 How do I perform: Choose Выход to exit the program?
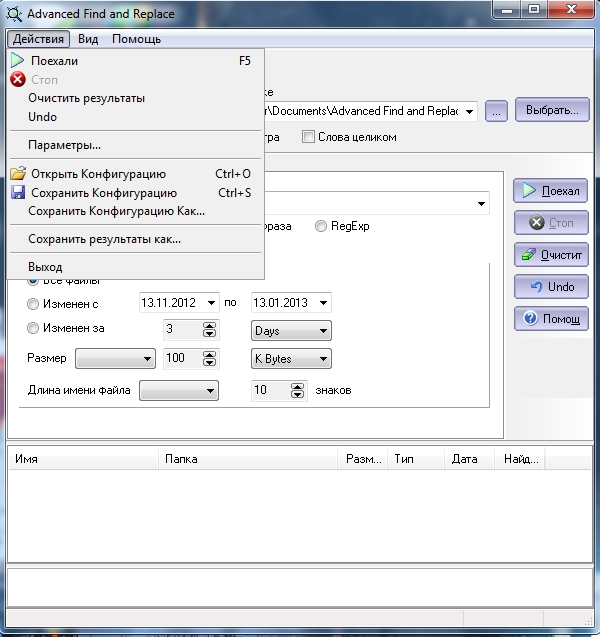click(136, 267)
